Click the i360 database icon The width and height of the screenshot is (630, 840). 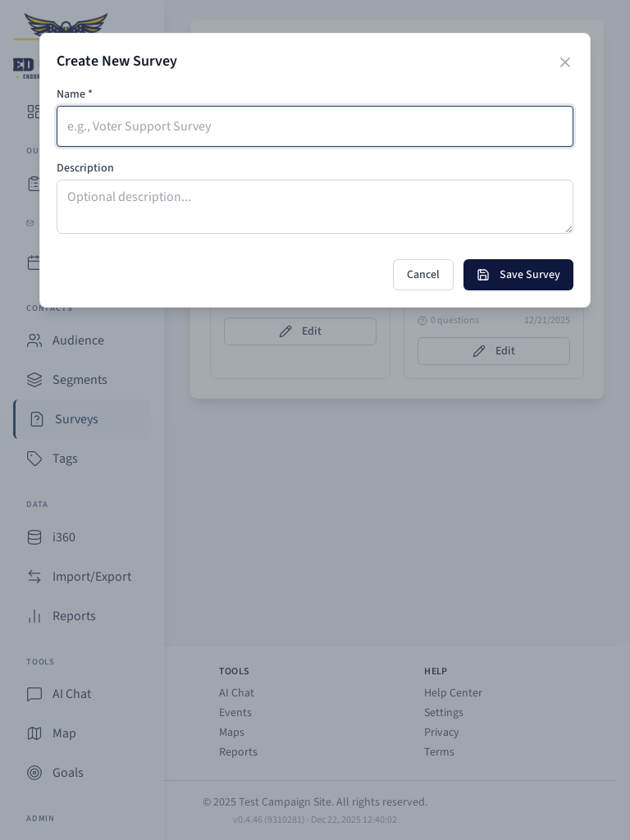34,537
